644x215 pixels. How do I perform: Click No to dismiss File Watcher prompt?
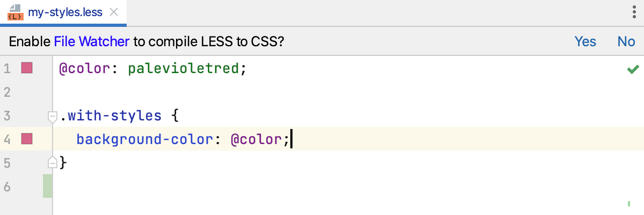[626, 41]
